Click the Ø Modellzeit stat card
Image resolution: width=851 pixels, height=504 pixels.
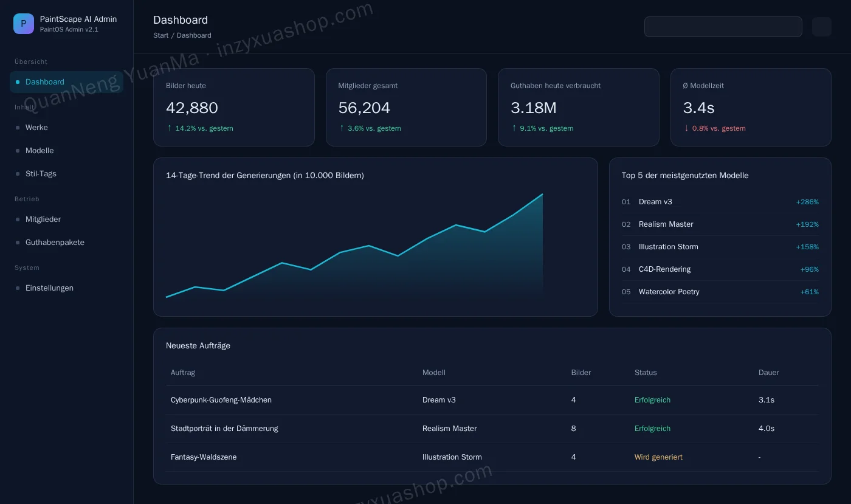(751, 107)
